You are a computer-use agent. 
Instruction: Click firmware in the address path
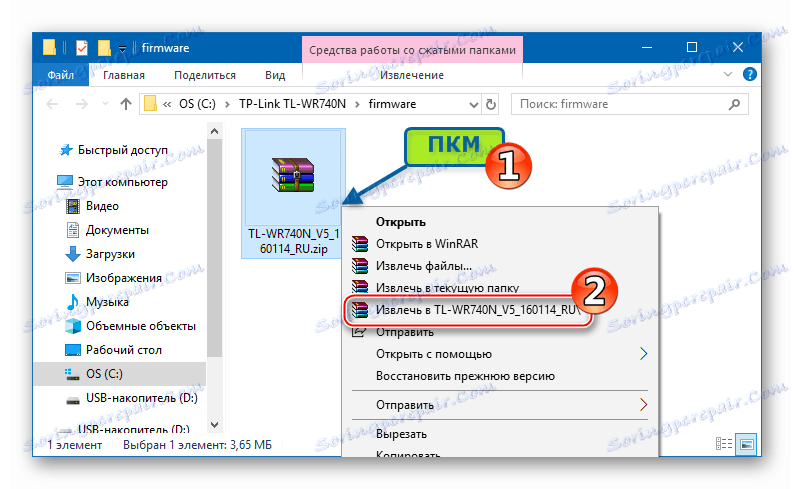click(x=392, y=104)
